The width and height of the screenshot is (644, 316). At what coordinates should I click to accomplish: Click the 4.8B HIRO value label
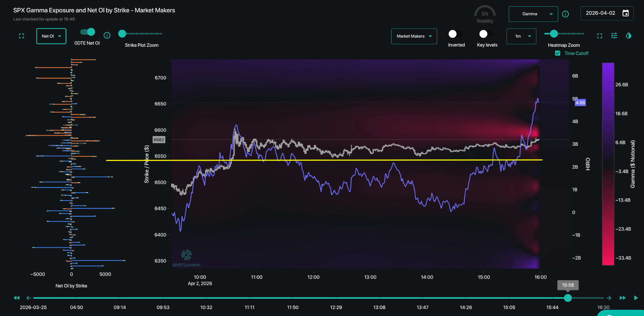point(580,103)
